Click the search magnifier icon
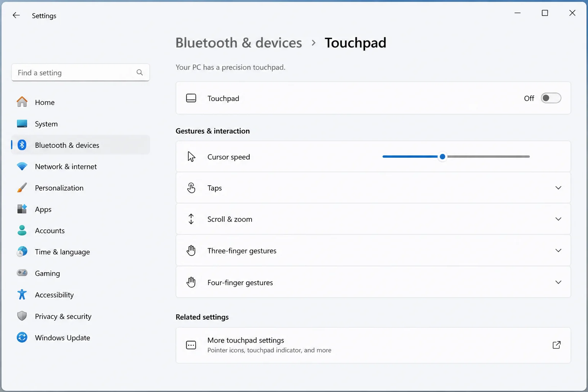This screenshot has height=392, width=588. pos(140,72)
